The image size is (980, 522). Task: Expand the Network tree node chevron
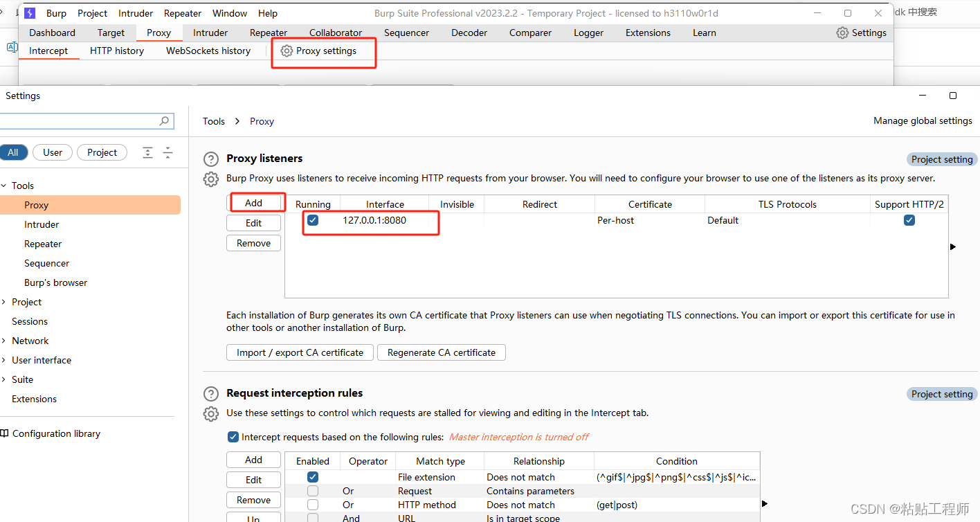(x=3, y=341)
